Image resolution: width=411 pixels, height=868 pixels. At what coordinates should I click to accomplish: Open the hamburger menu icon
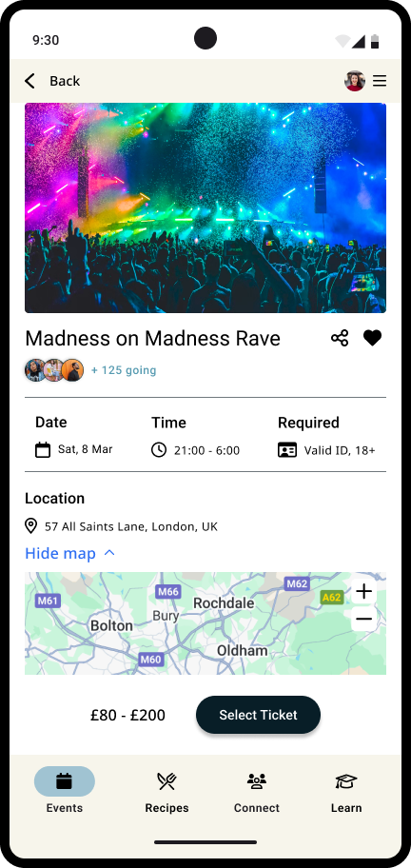(380, 81)
